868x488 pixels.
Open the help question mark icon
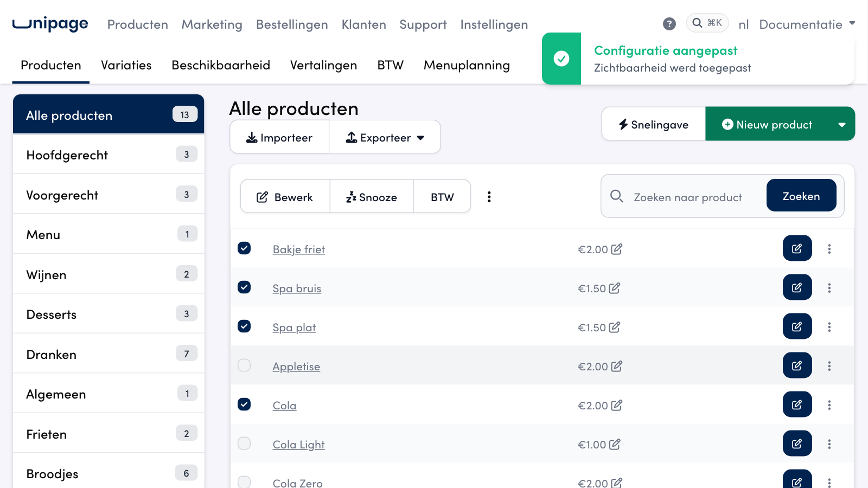click(669, 24)
